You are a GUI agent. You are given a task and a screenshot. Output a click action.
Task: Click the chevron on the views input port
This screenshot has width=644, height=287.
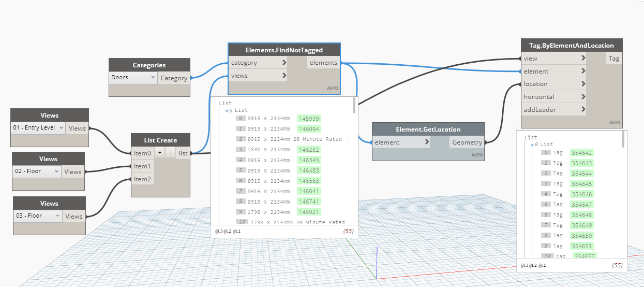[x=284, y=76]
